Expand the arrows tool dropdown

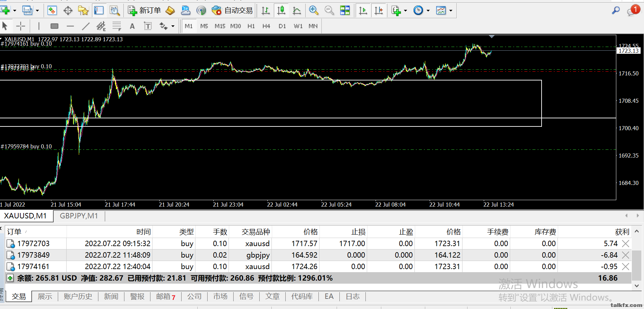coord(173,26)
